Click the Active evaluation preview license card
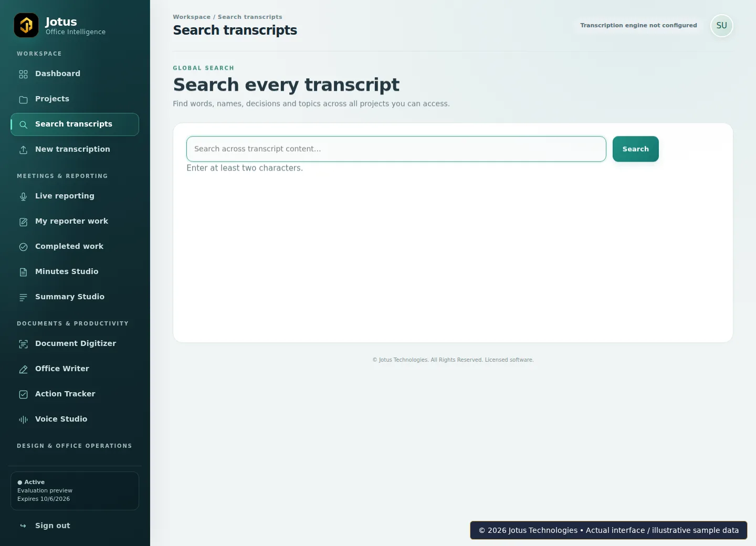The image size is (756, 546). [75, 491]
